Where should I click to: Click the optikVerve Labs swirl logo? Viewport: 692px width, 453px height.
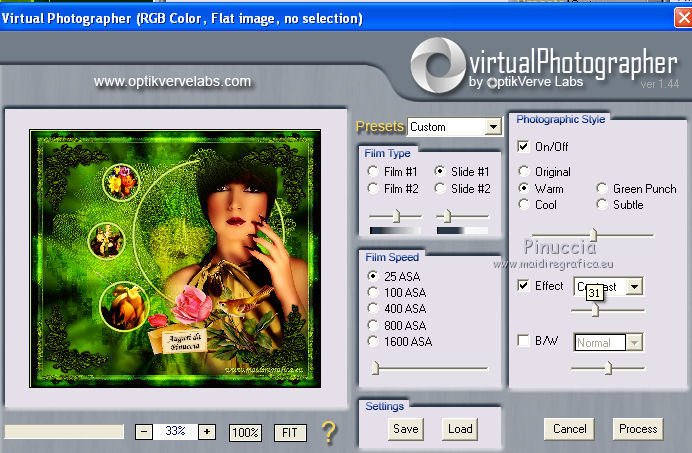click(x=438, y=65)
